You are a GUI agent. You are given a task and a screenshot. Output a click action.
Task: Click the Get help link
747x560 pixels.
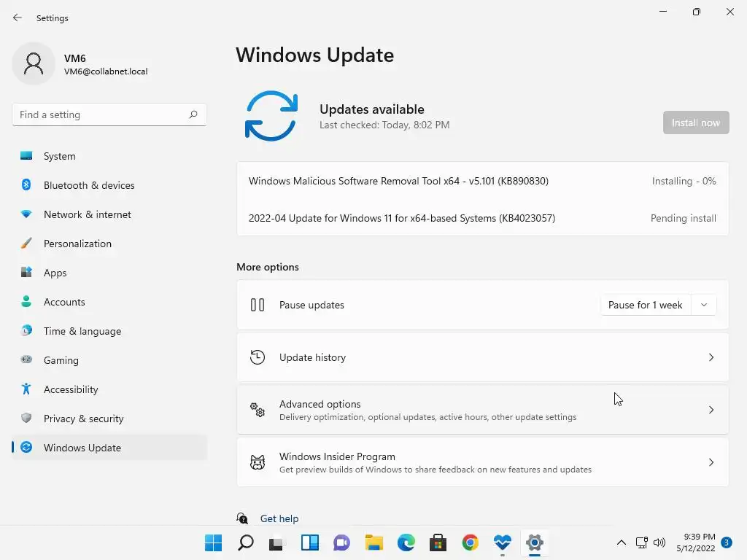tap(279, 518)
